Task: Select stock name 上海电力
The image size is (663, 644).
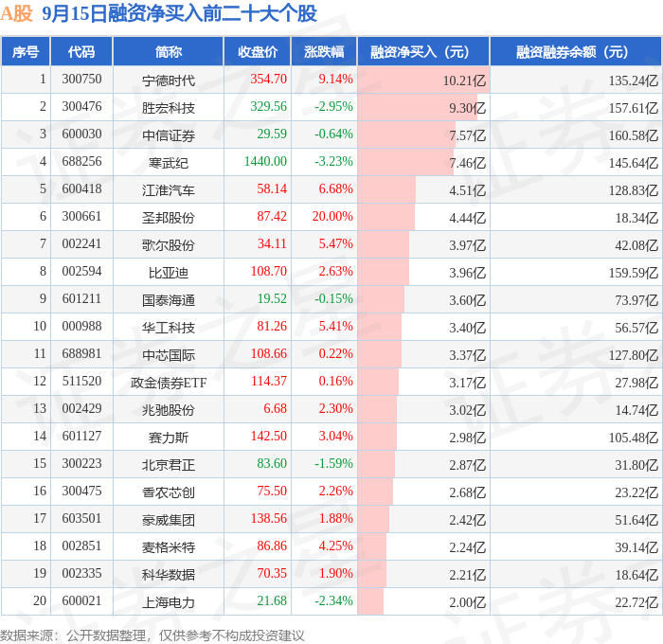Action: point(169,602)
